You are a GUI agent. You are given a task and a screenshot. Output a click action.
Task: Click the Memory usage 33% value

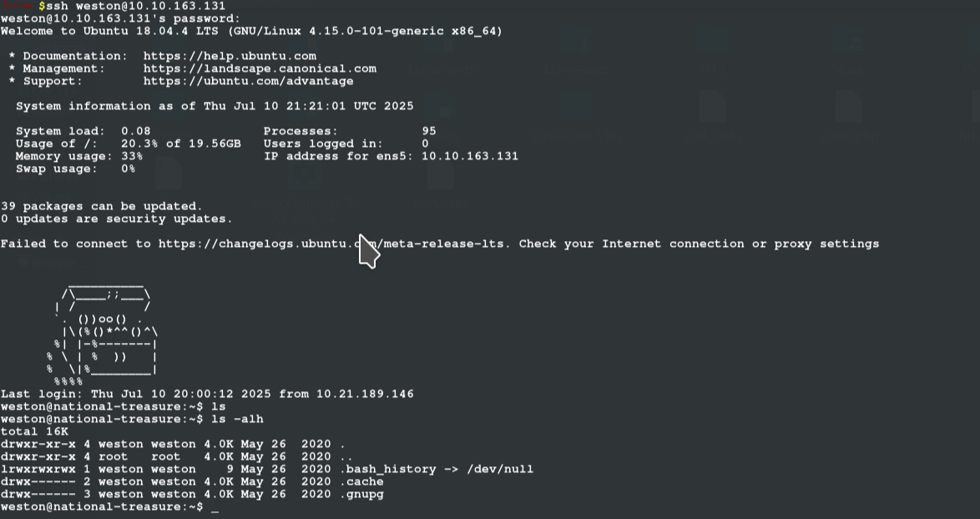pos(131,156)
